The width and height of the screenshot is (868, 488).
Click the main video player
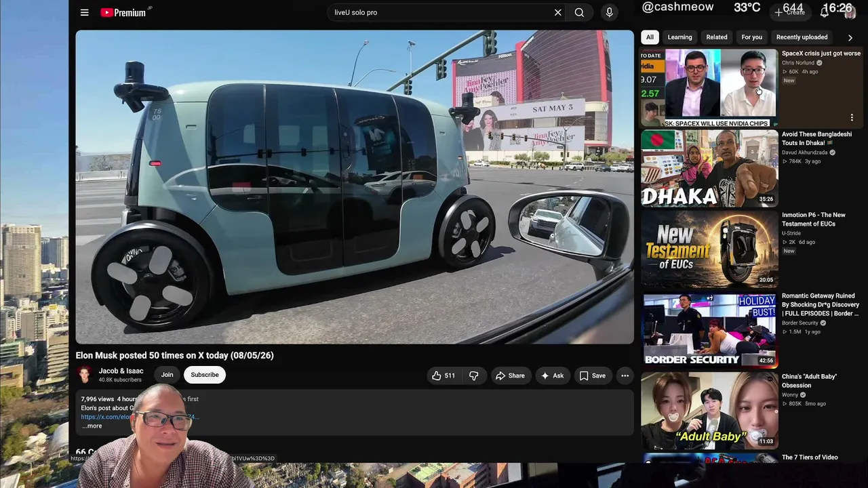(x=355, y=187)
